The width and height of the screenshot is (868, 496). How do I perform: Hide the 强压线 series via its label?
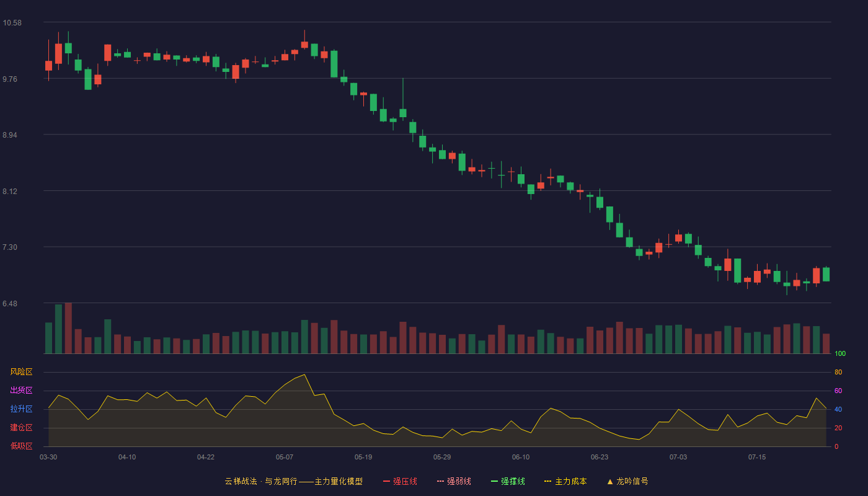point(405,481)
